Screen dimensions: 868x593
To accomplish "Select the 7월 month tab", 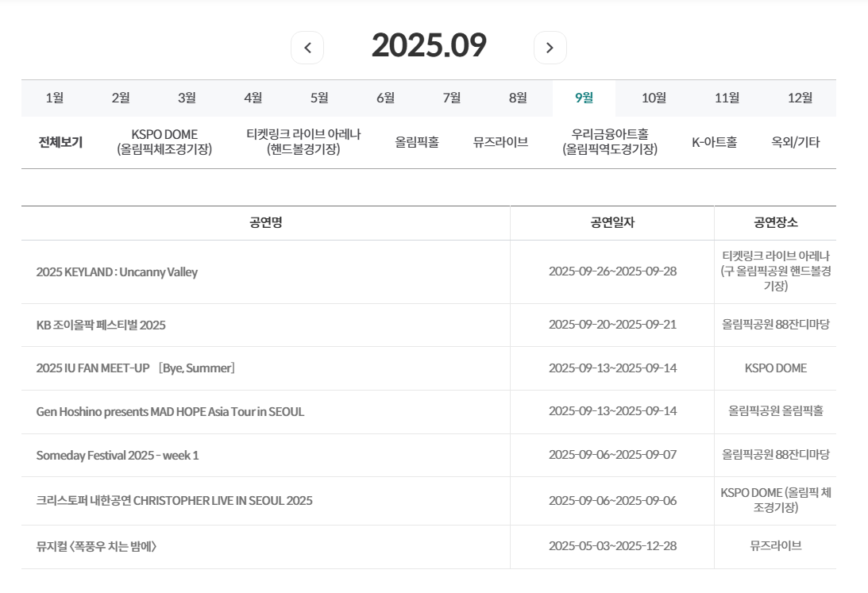I will click(452, 98).
